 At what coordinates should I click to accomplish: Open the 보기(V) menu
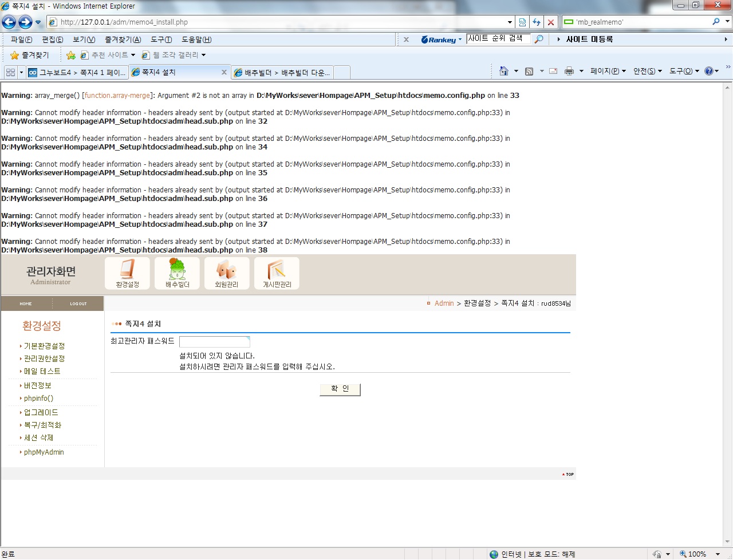(84, 40)
